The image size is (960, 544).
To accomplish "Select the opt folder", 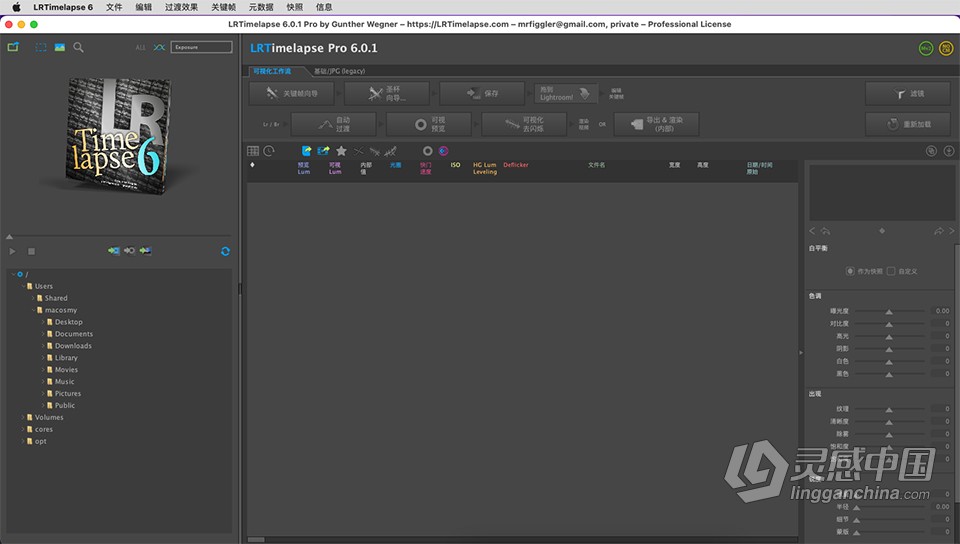I will (x=40, y=441).
